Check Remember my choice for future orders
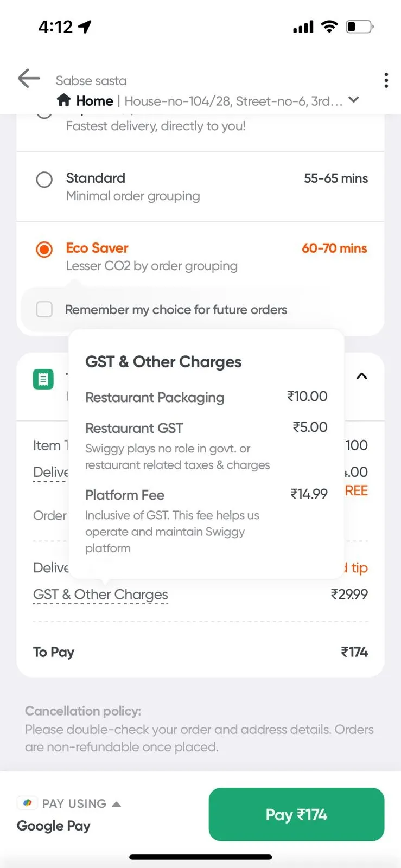 (x=44, y=309)
